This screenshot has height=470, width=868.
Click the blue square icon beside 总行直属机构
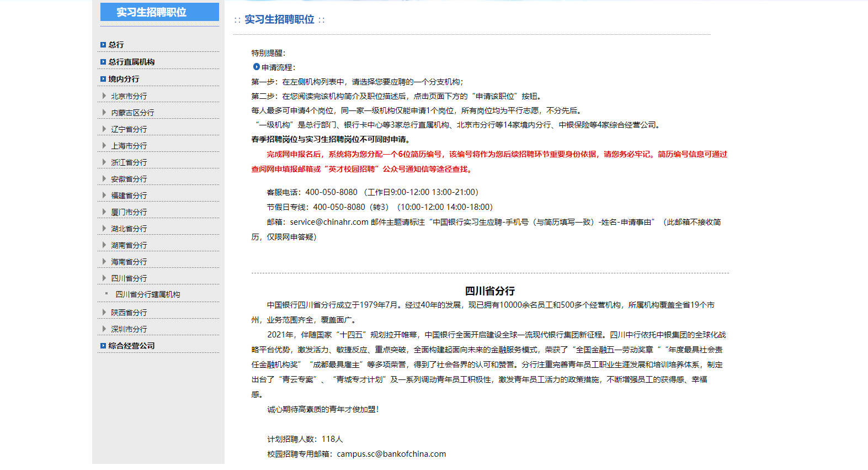[x=103, y=62]
